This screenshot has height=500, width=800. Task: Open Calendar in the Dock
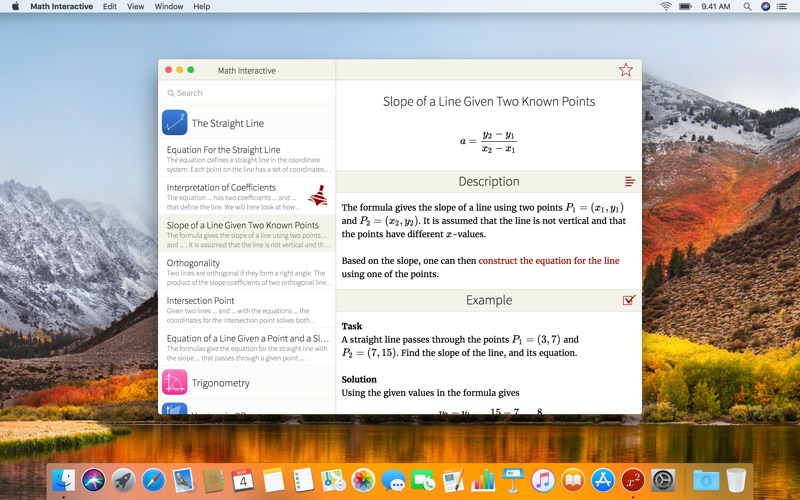coord(243,480)
